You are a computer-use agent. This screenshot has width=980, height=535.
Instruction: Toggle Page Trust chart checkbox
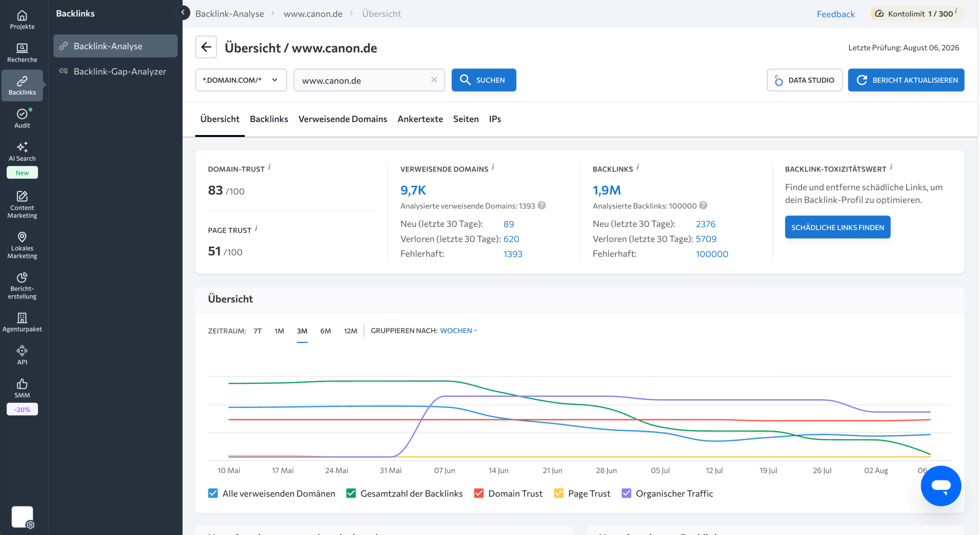point(559,493)
